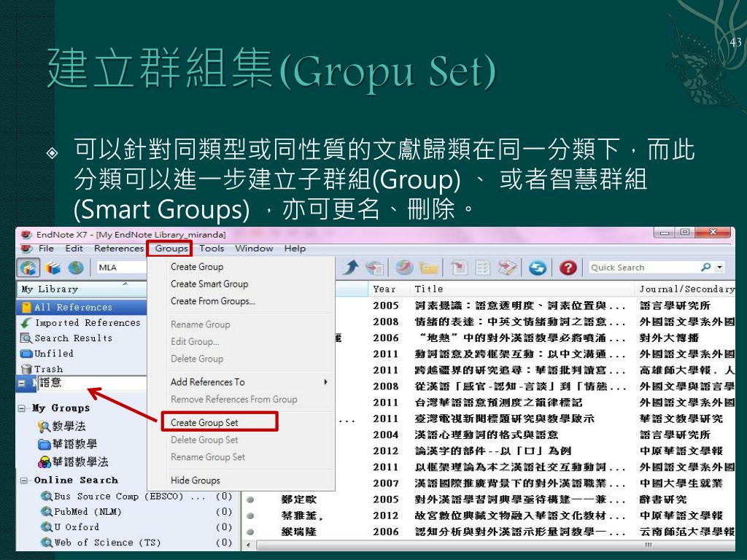Click the Unfiled folder icon

coord(26,354)
